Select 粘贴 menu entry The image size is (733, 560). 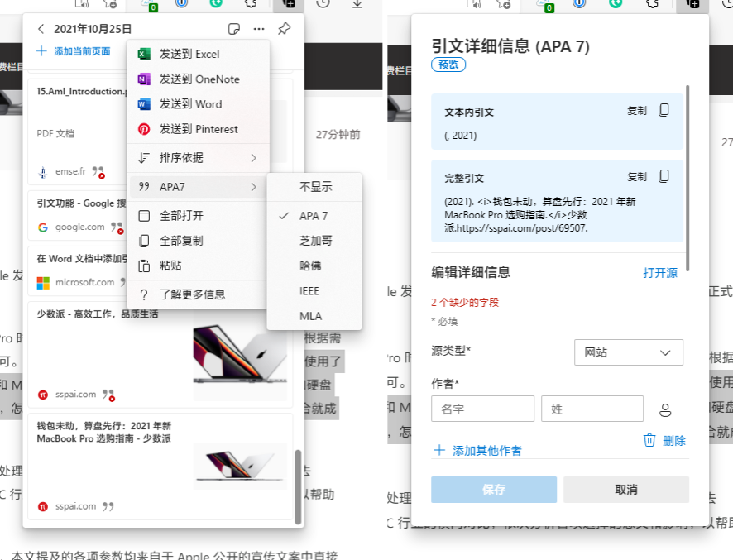(x=199, y=266)
